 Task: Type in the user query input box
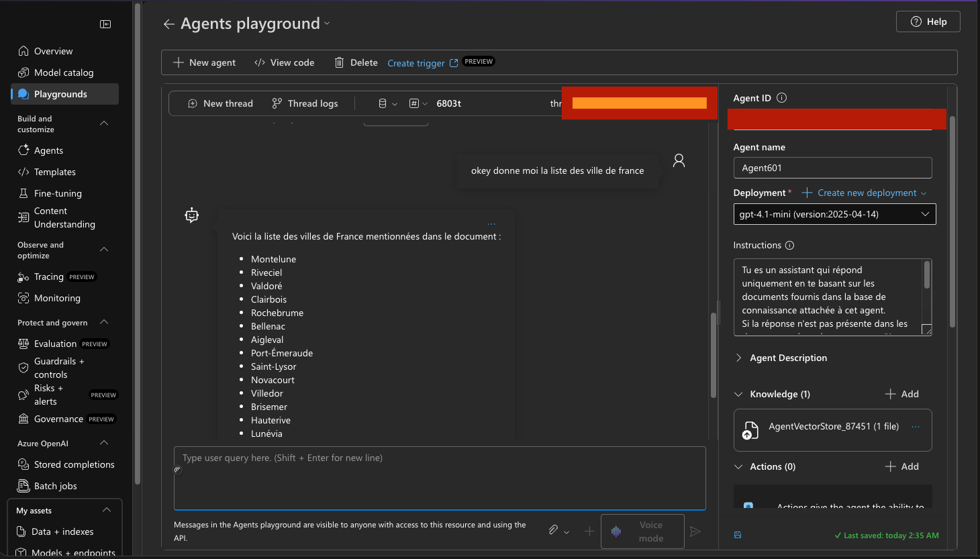pyautogui.click(x=440, y=476)
